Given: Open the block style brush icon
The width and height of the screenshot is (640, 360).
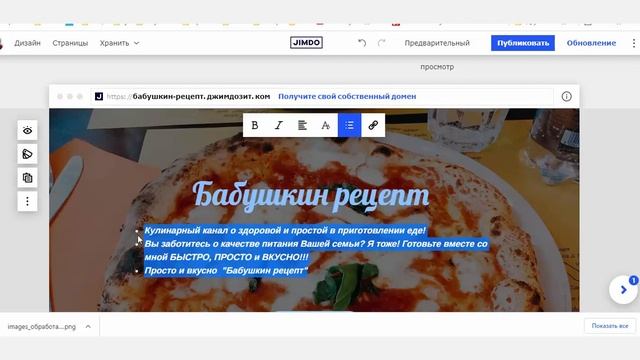Looking at the screenshot, I should coord(27,154).
